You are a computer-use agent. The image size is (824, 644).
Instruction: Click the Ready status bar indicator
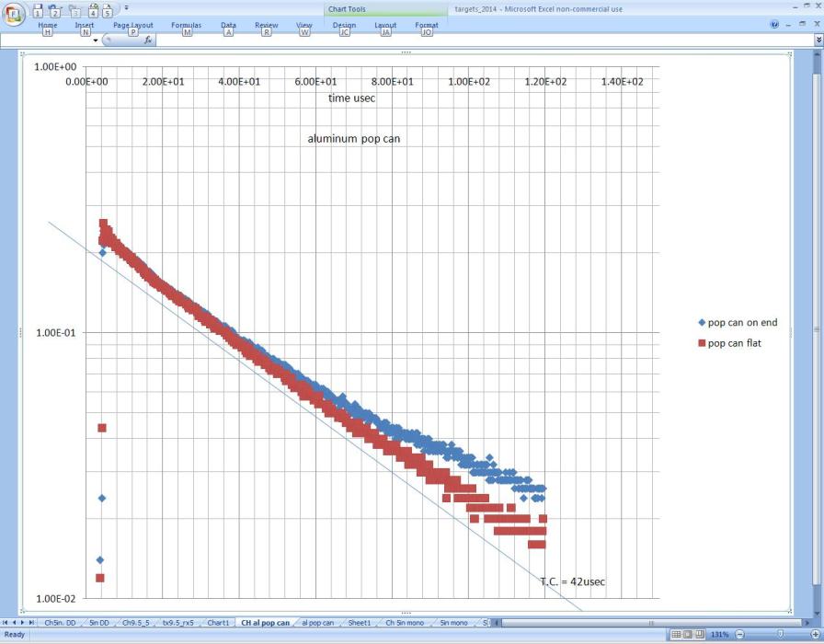click(x=14, y=635)
